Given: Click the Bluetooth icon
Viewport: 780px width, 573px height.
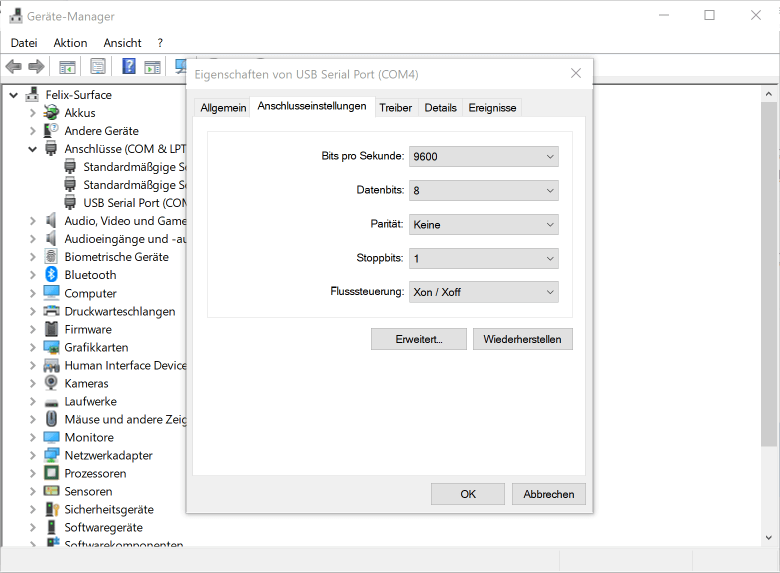Looking at the screenshot, I should tap(51, 275).
